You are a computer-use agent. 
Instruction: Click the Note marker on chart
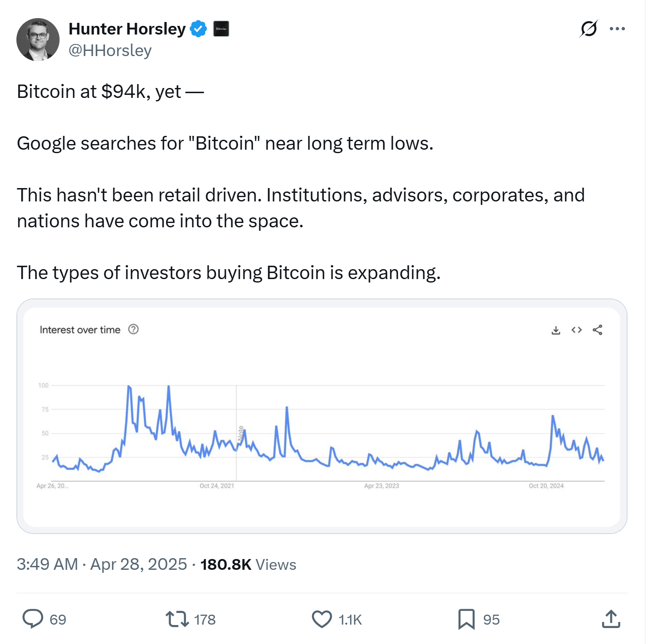[241, 433]
